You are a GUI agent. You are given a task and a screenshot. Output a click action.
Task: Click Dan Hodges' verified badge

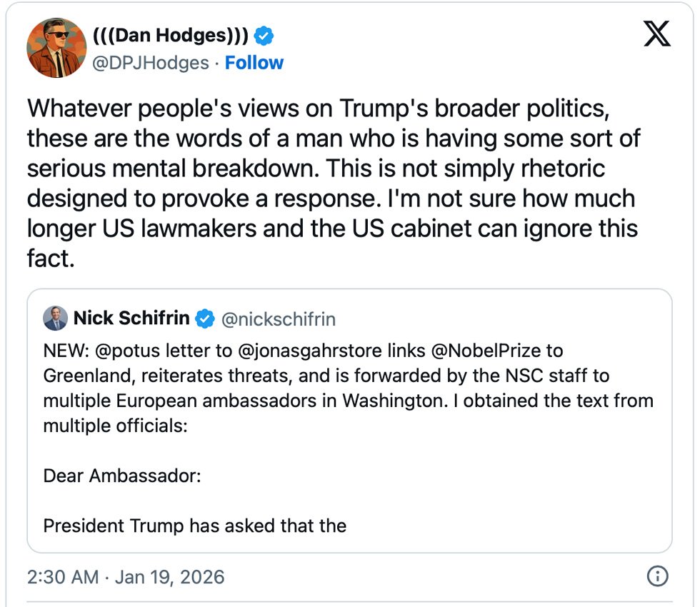(x=265, y=35)
